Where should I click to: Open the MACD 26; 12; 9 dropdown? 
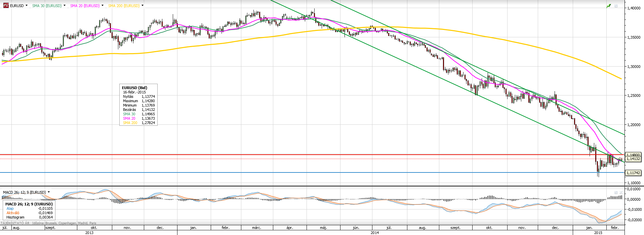tap(49, 192)
